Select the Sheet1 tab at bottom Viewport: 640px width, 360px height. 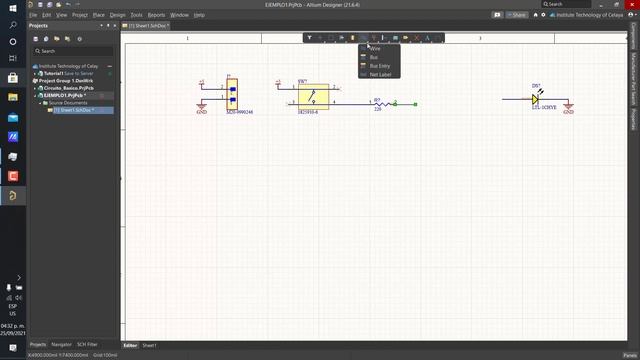pyautogui.click(x=149, y=346)
